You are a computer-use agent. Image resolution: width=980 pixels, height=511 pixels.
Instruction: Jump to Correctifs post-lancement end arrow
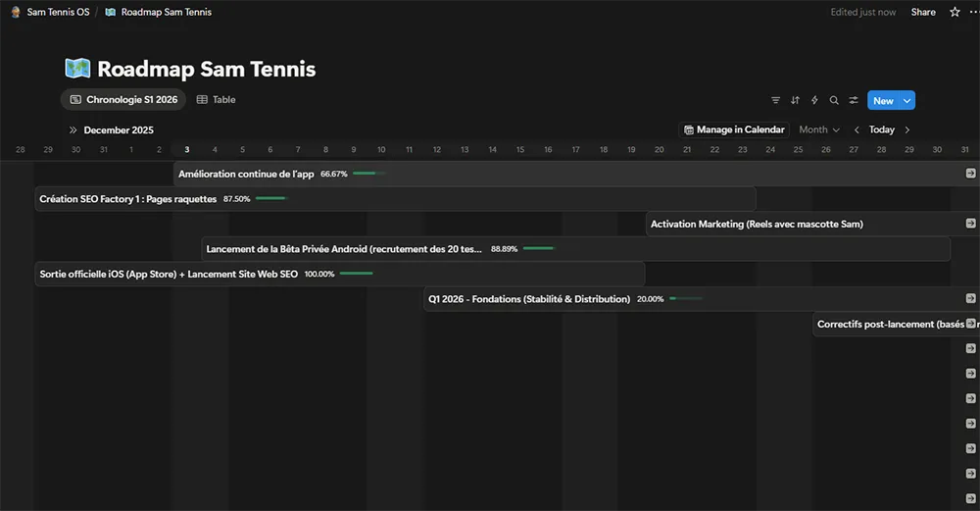point(970,324)
